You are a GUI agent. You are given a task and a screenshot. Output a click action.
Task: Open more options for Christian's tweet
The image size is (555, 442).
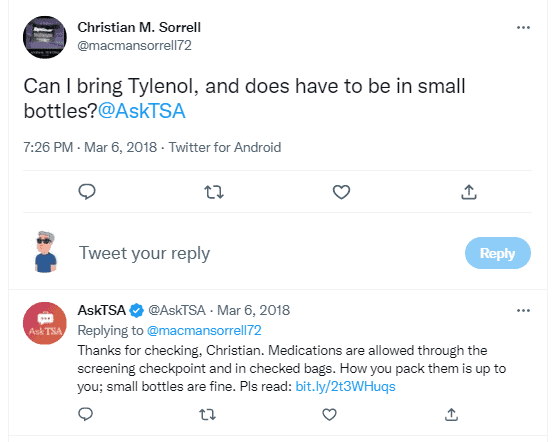[x=523, y=28]
